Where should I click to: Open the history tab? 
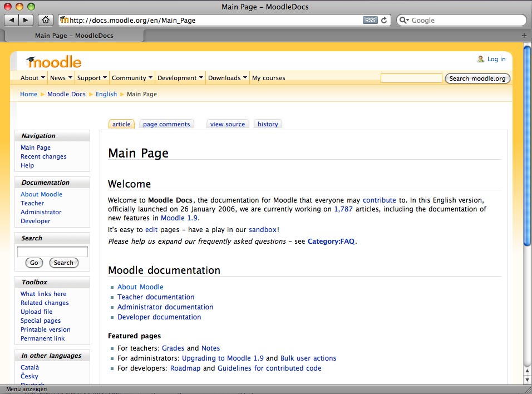pos(268,124)
